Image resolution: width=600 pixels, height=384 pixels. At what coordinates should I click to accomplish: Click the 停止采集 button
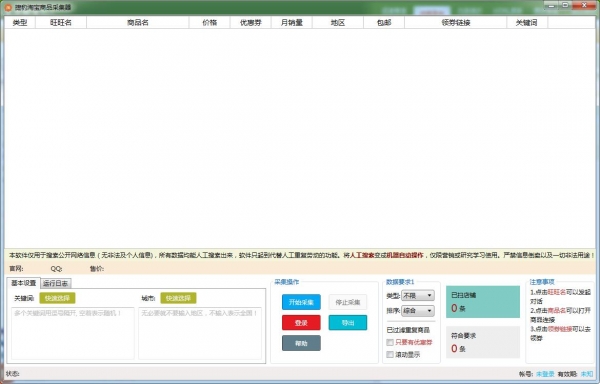(x=348, y=302)
